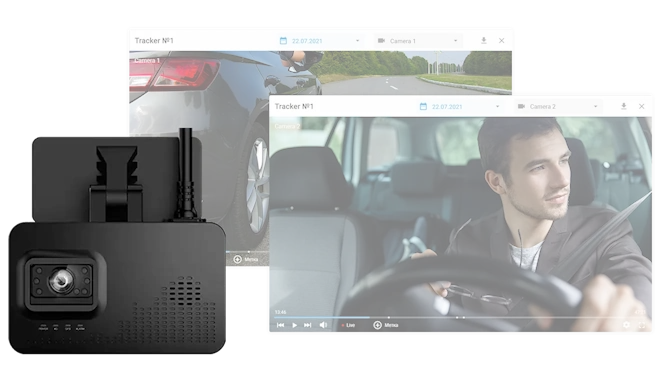
Task: Click the 13:46 timestamp in Camera 2 player
Action: point(280,312)
